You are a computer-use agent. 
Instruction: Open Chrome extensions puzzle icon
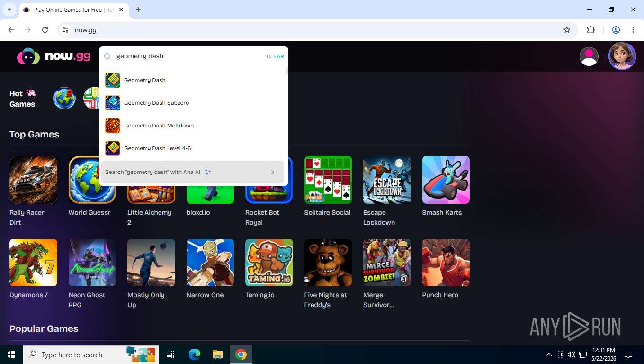pos(590,30)
